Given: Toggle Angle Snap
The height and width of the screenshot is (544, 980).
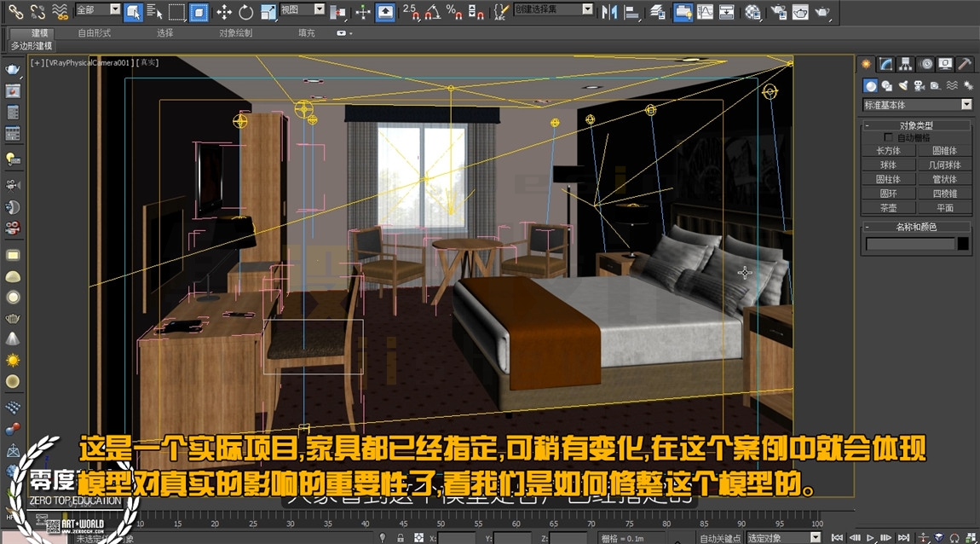Looking at the screenshot, I should click(x=433, y=11).
